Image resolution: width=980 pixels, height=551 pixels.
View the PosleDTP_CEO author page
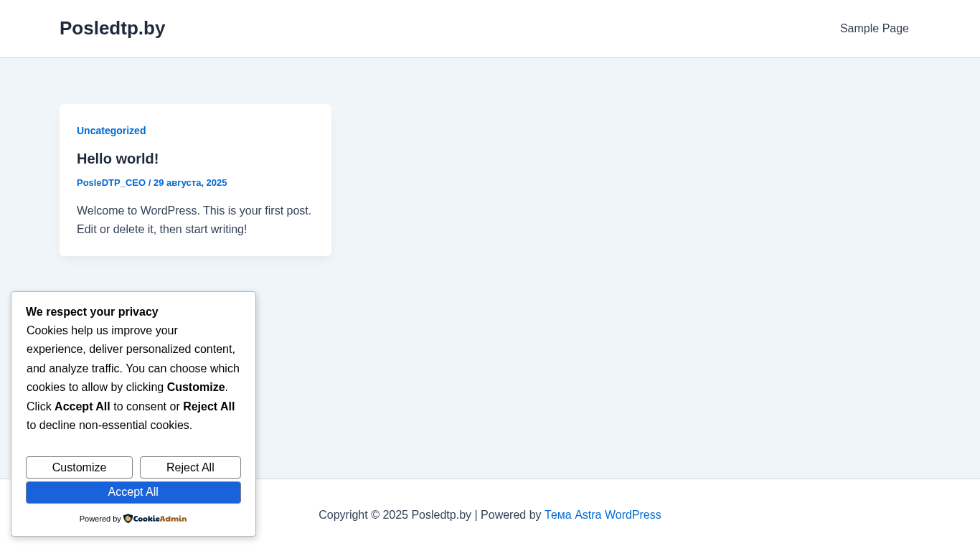coord(111,183)
